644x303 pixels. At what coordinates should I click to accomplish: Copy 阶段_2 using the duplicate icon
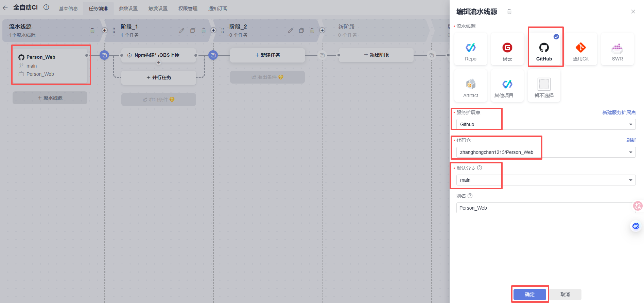click(x=301, y=31)
